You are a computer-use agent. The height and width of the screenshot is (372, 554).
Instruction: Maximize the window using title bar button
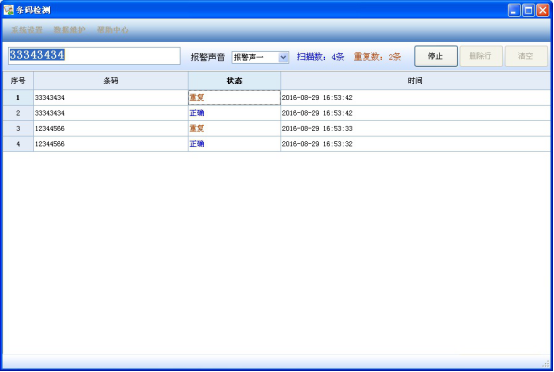coord(529,11)
